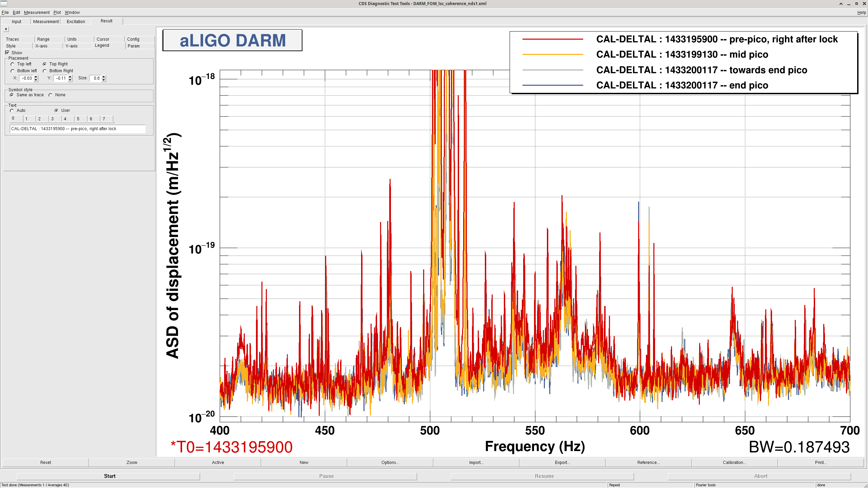Decrease the legend Y offset value

click(70, 80)
